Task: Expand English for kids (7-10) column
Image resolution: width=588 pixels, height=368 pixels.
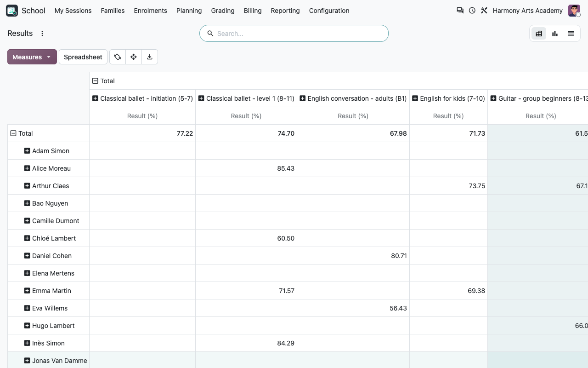Action: point(415,98)
